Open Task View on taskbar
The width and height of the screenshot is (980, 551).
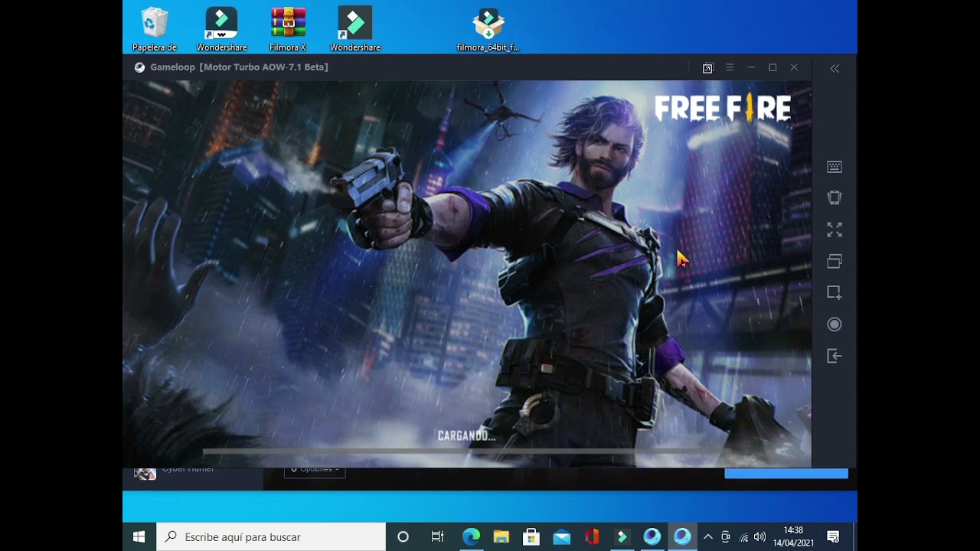point(437,537)
